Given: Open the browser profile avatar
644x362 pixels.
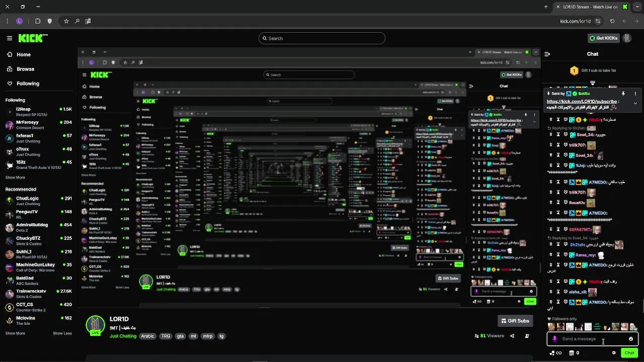Looking at the screenshot, I should [x=20, y=21].
